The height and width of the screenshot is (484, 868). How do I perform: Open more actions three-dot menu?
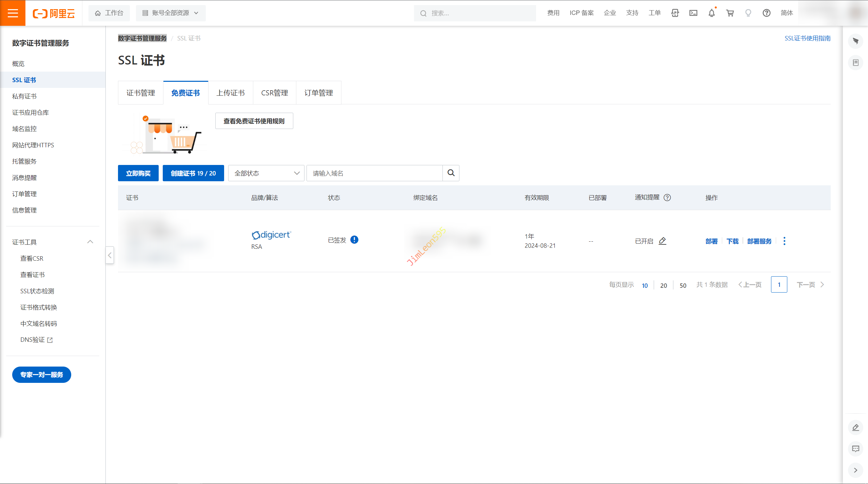click(x=784, y=241)
